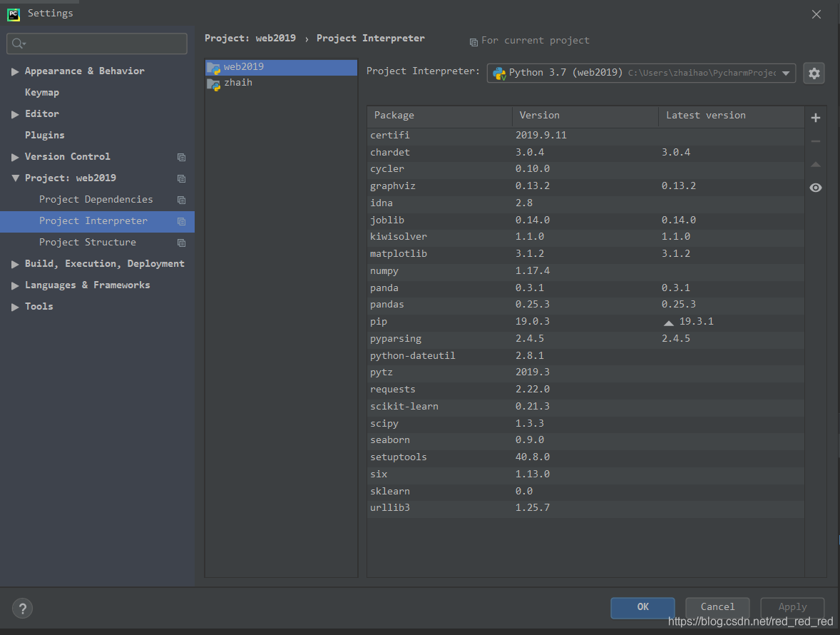Expand Appearance & Behavior section
Screen dimensions: 840x635
tap(15, 71)
